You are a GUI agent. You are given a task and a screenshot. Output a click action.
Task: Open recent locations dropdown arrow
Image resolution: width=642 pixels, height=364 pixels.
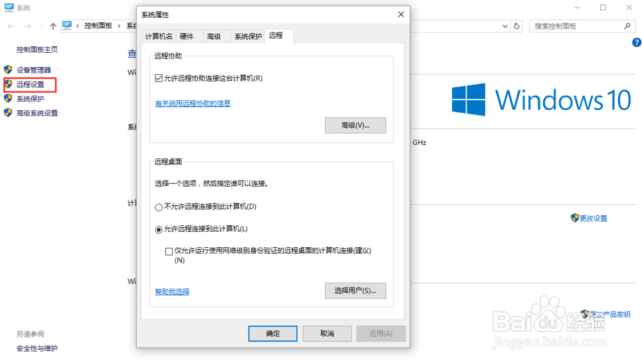[x=41, y=26]
